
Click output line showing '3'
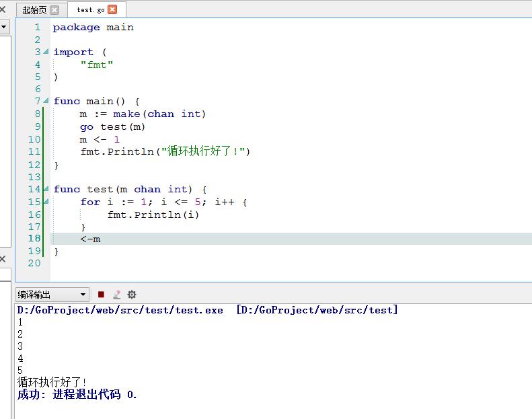[20, 346]
